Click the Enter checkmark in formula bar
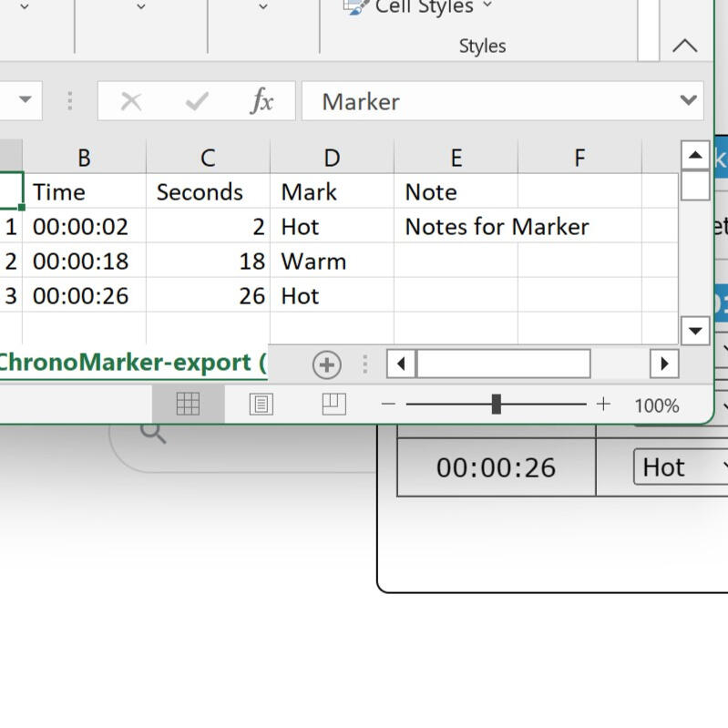The width and height of the screenshot is (728, 728). pyautogui.click(x=197, y=102)
